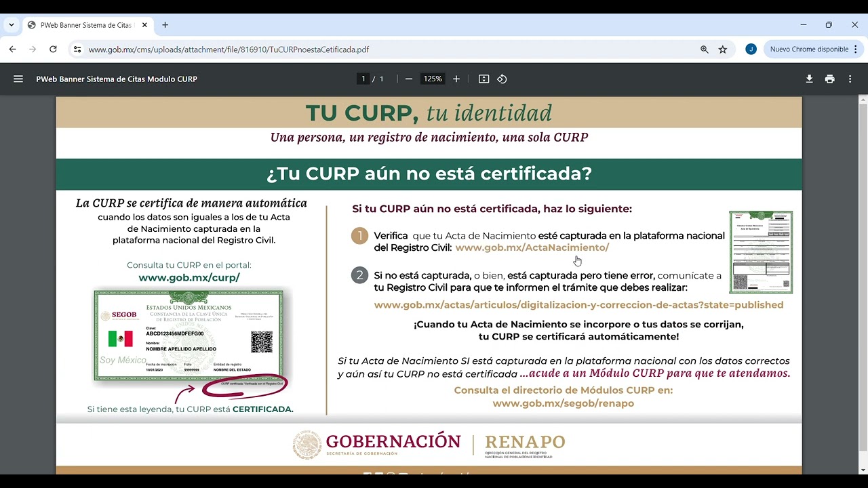Open the zoom magnifier icon in address bar

tap(705, 49)
